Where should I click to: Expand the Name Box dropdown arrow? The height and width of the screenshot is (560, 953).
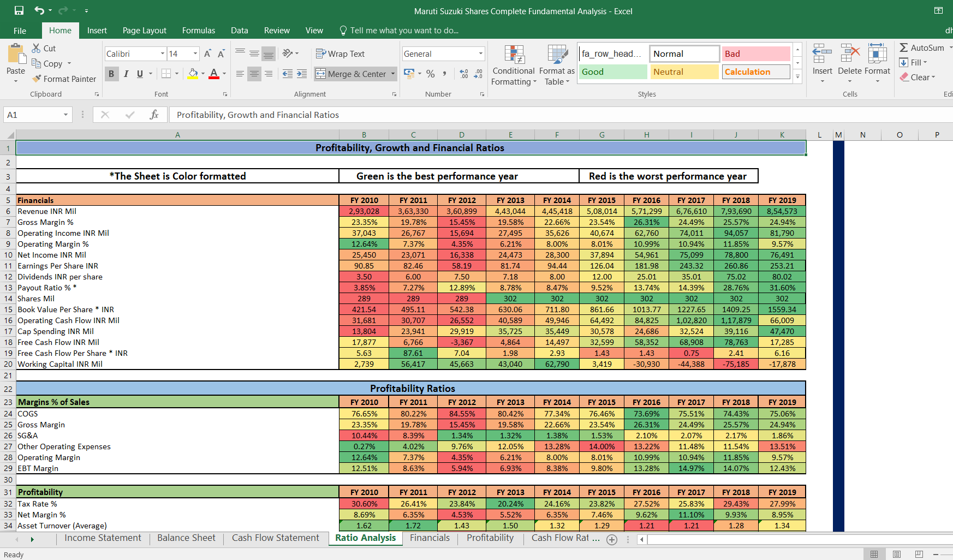[x=65, y=115]
